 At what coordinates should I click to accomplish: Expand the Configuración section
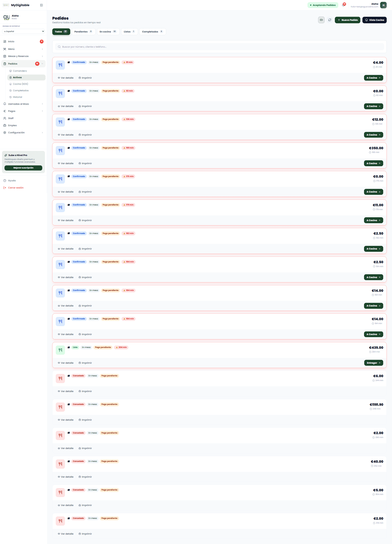coord(23,132)
